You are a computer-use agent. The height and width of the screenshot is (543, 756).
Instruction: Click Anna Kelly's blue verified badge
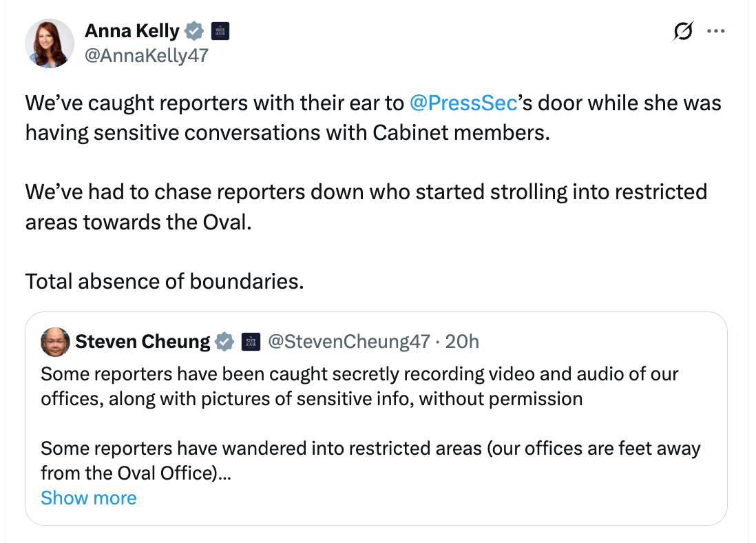tap(195, 31)
